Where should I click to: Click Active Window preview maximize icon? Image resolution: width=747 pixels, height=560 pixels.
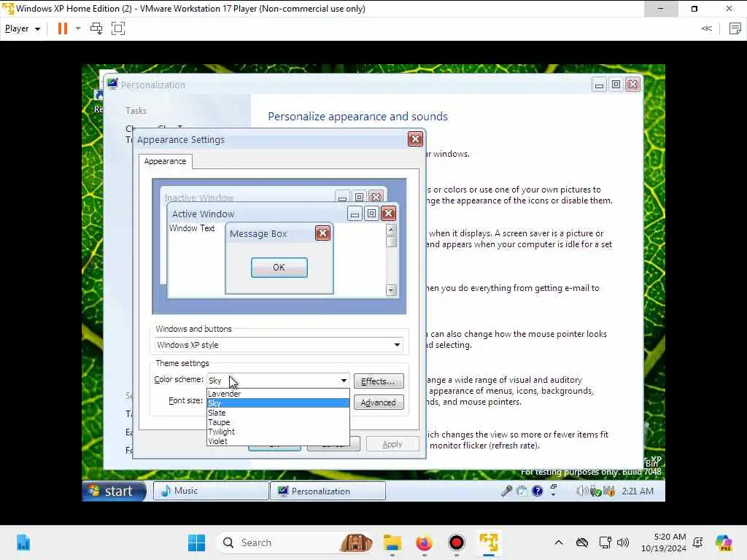pos(371,214)
